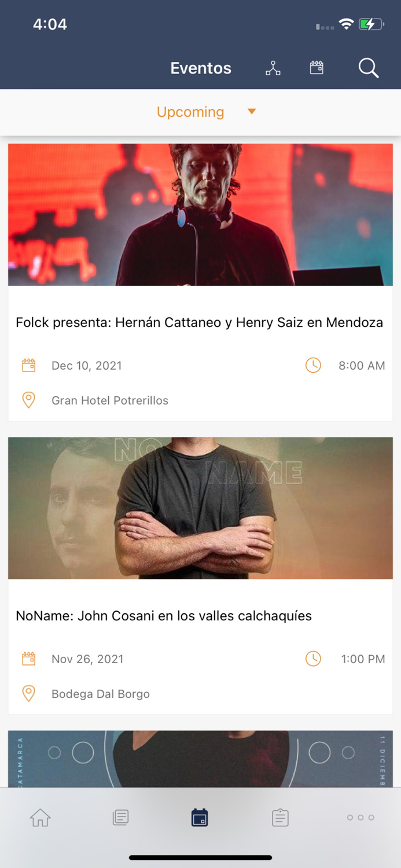This screenshot has width=401, height=868.
Task: Tap the hierarchy network icon in header
Action: [273, 68]
